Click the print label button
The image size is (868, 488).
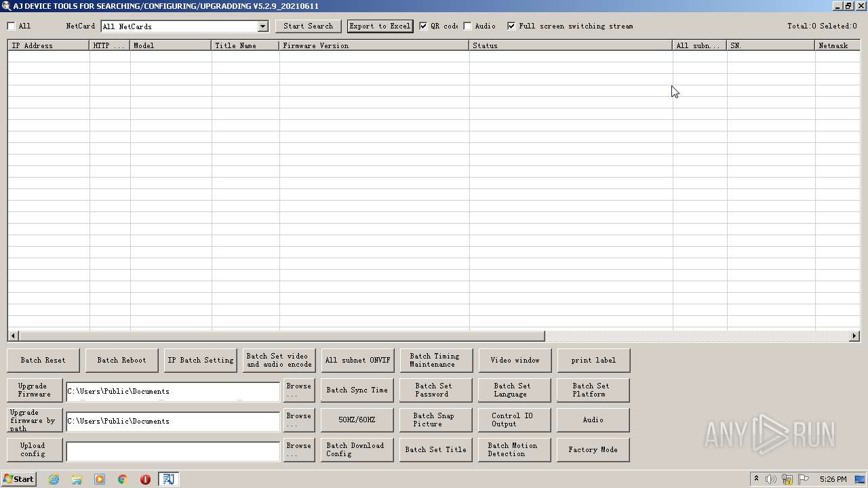point(593,361)
